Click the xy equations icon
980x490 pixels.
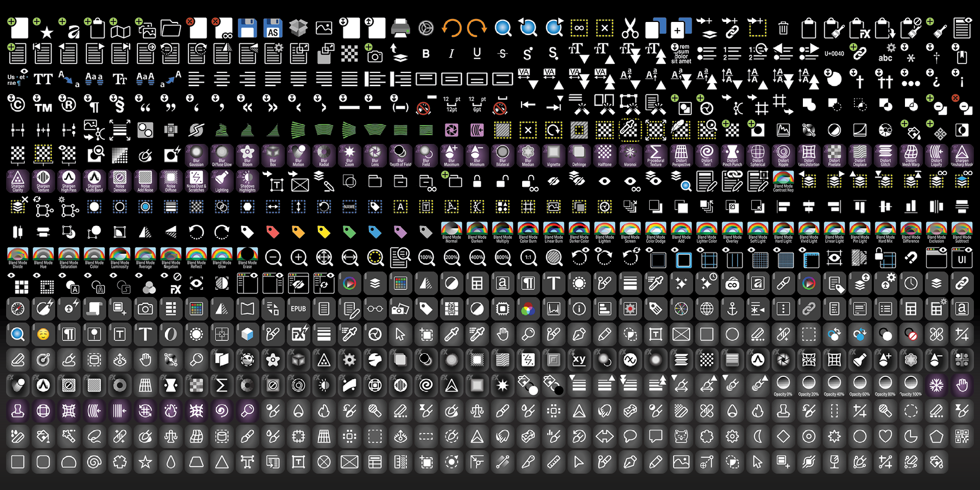pos(579,360)
